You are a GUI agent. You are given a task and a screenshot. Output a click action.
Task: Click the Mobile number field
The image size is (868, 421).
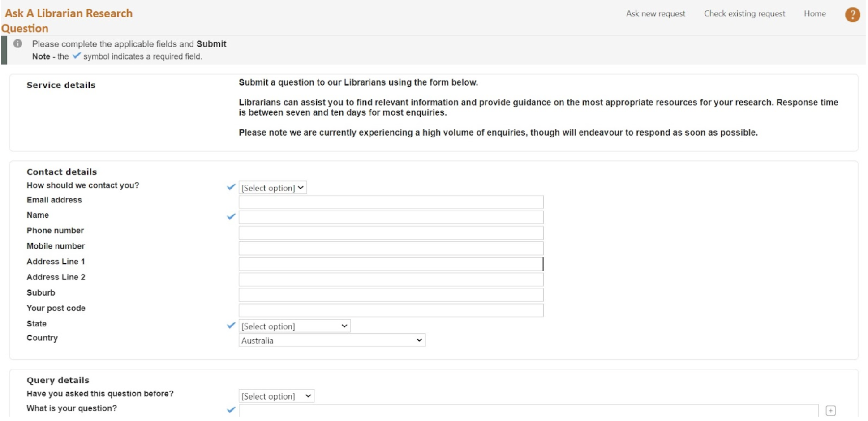click(x=391, y=248)
